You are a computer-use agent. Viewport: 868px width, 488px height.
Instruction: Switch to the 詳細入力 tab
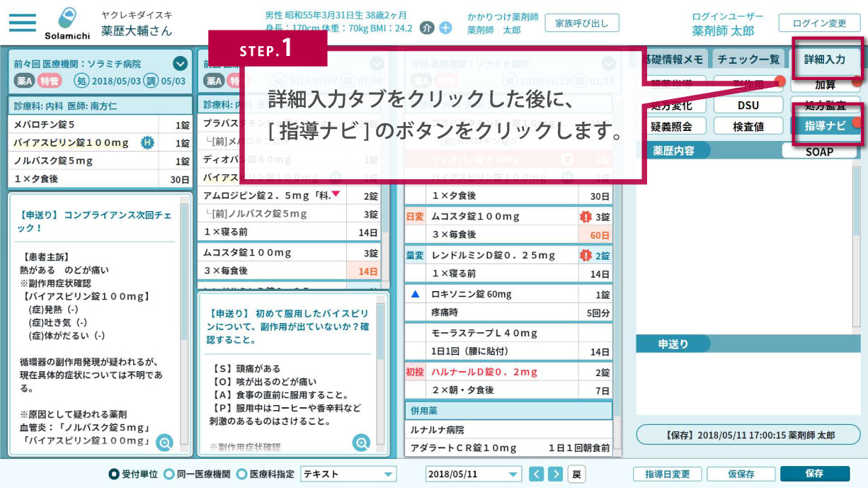coord(825,59)
